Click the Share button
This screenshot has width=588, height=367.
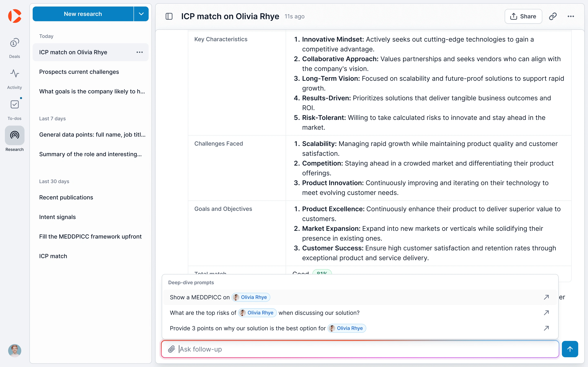point(523,16)
